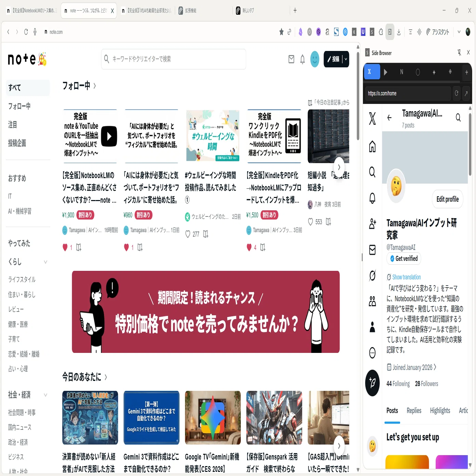Select 注目 in the left sidebar
The height and width of the screenshot is (476, 476).
[x=13, y=125]
